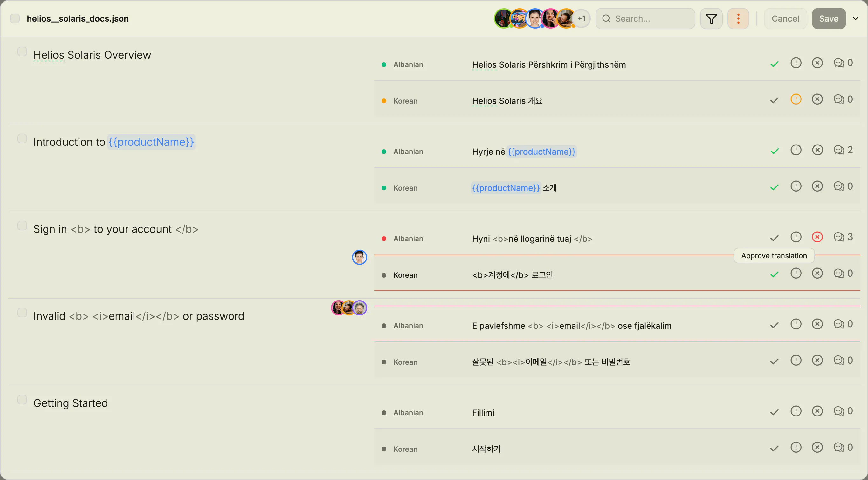This screenshot has height=480, width=868.
Task: Flag an issue on the Korean '계정에 로그인' translation
Action: tap(796, 273)
